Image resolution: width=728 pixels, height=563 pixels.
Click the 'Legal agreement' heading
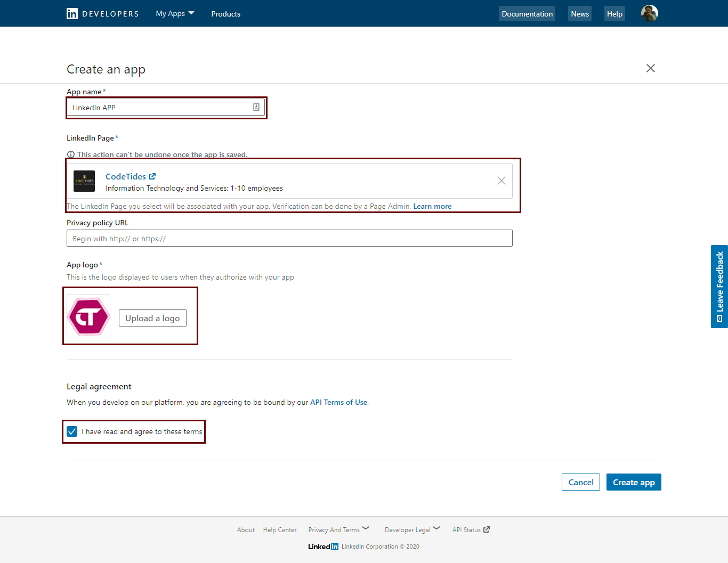click(x=99, y=386)
